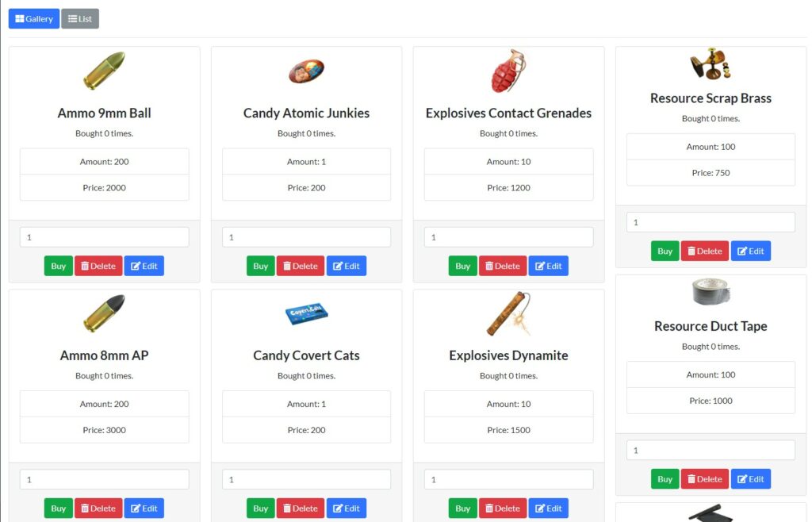Click the Resource Scrap Brass image
The image size is (812, 522).
(710, 63)
